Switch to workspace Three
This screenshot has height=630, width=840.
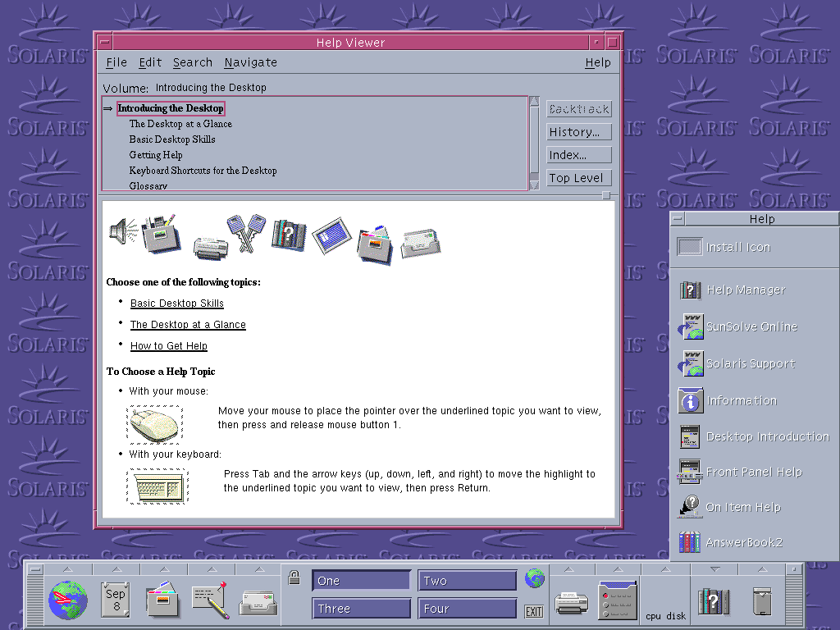(x=362, y=609)
